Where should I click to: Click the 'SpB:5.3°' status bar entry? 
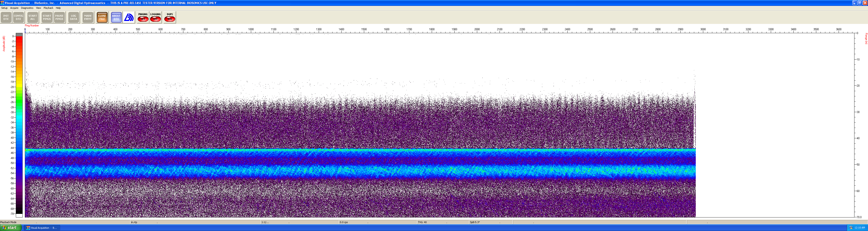click(475, 222)
